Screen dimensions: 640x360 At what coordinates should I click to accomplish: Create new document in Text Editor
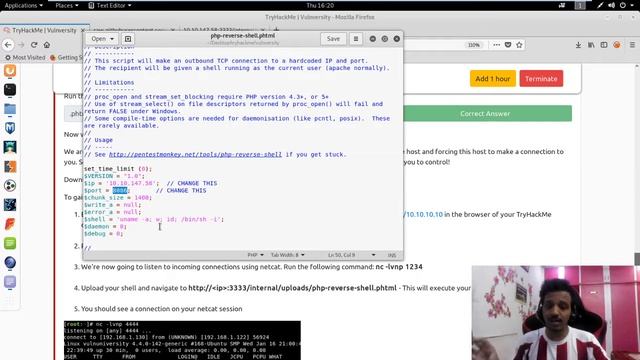128,39
